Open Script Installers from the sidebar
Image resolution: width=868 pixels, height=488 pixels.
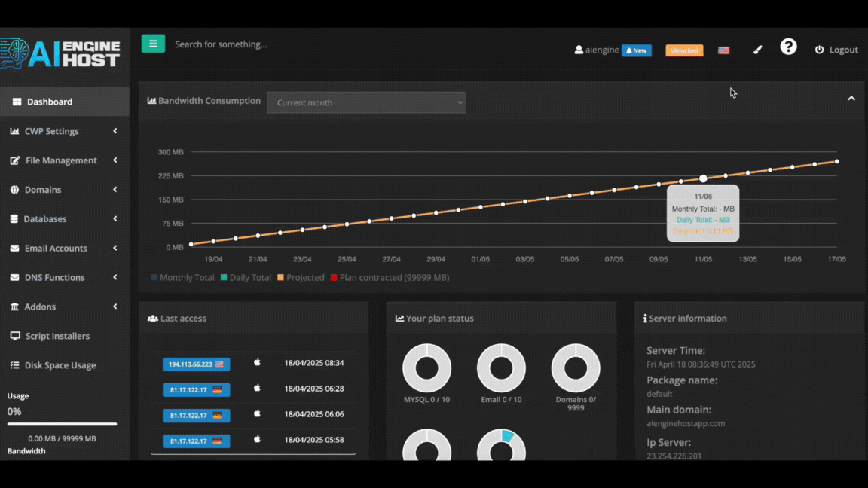pos(57,336)
